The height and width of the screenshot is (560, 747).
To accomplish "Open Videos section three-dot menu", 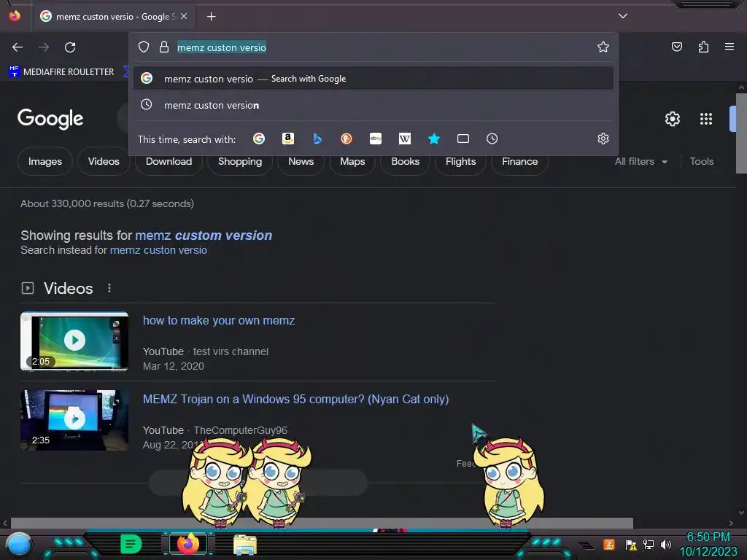I will coord(109,288).
